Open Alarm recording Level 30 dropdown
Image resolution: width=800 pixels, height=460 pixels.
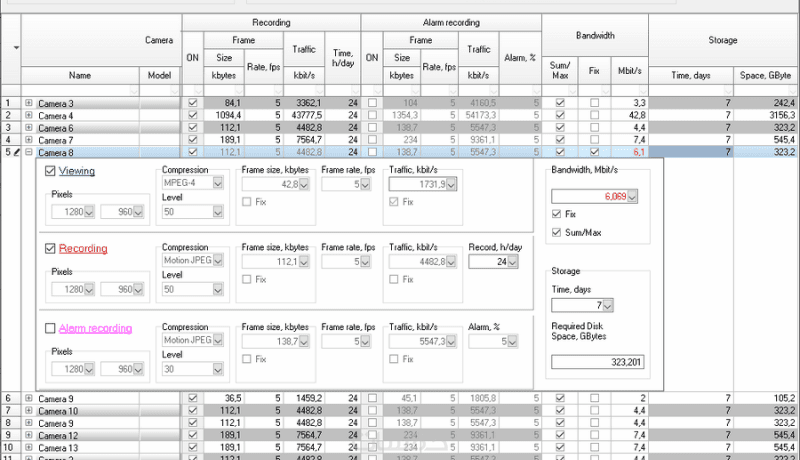pyautogui.click(x=218, y=369)
